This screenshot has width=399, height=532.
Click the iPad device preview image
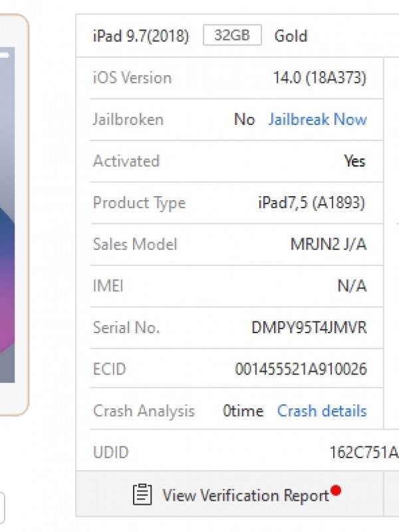point(13,213)
